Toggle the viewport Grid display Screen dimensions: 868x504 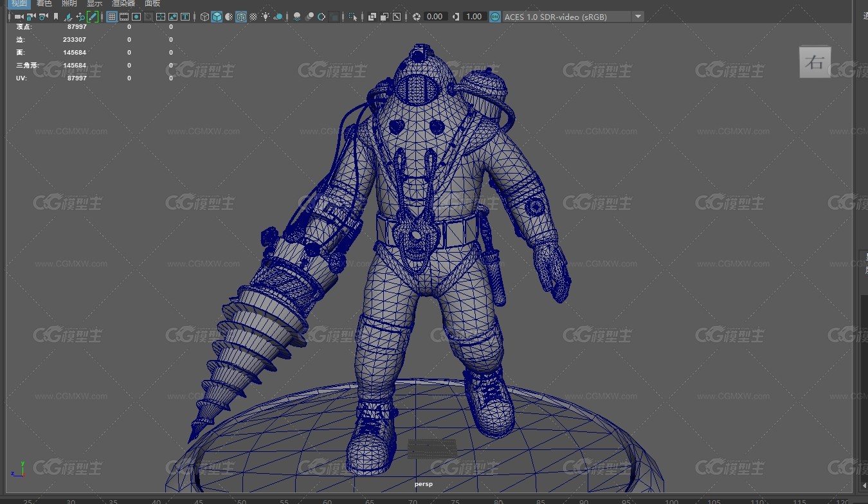[112, 17]
